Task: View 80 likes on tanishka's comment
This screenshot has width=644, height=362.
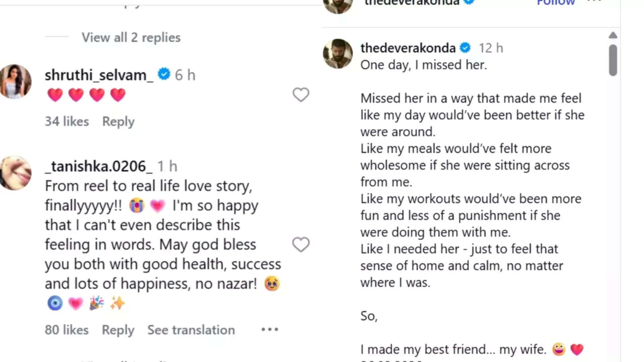Action: coord(66,330)
